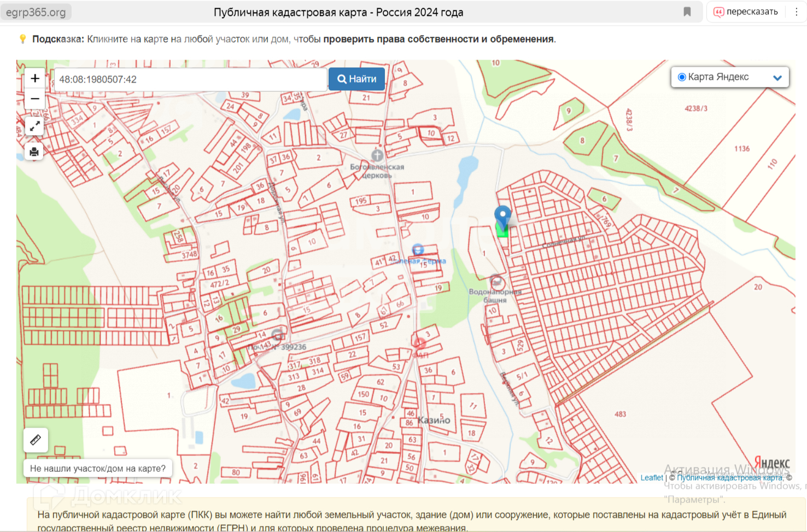Select the Карта Яндекс radio option
This screenshot has height=532, width=807.
682,77
